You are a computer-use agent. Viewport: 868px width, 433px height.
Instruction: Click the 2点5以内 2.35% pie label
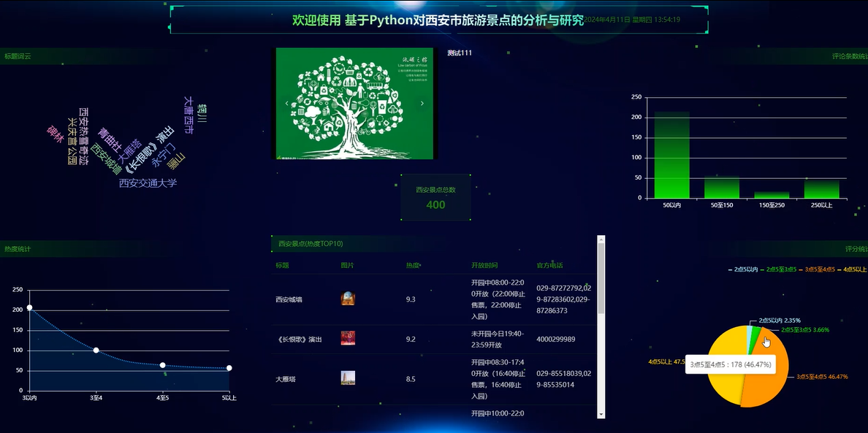point(780,321)
